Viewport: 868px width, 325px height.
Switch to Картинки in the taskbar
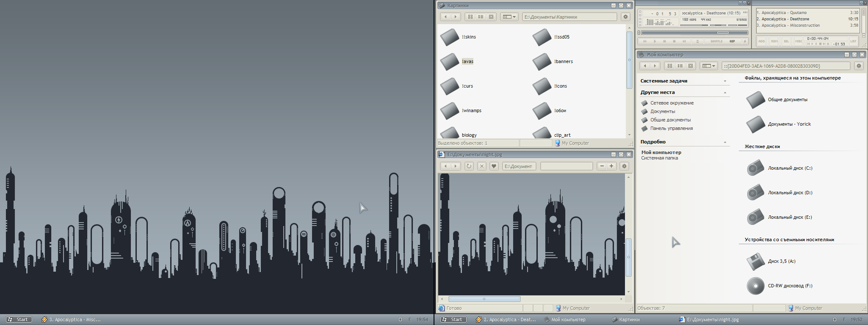626,319
